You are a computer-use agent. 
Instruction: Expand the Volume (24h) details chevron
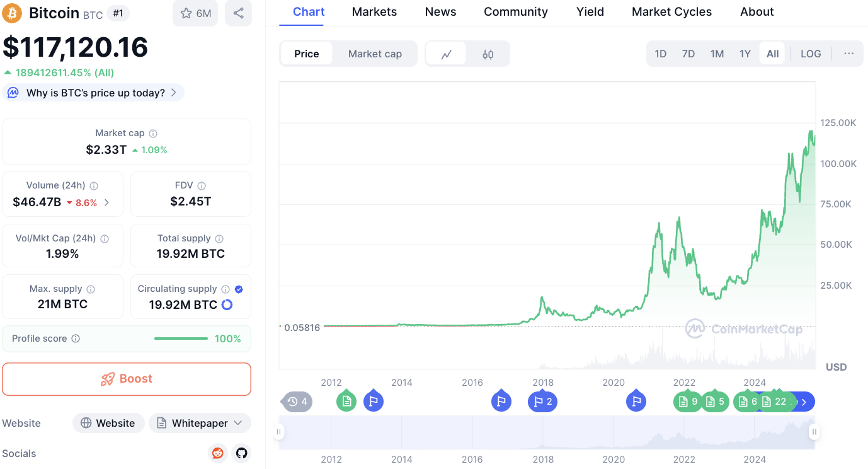[x=106, y=202]
